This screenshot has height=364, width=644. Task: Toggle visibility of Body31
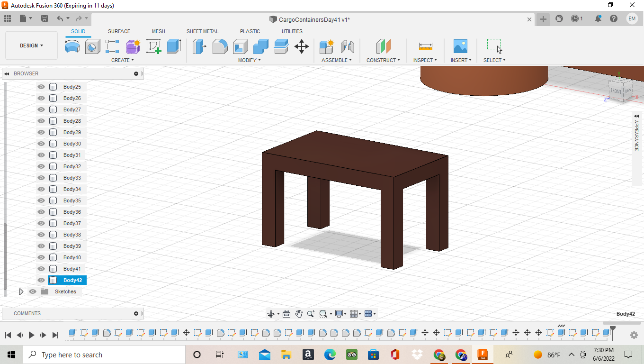click(x=41, y=155)
